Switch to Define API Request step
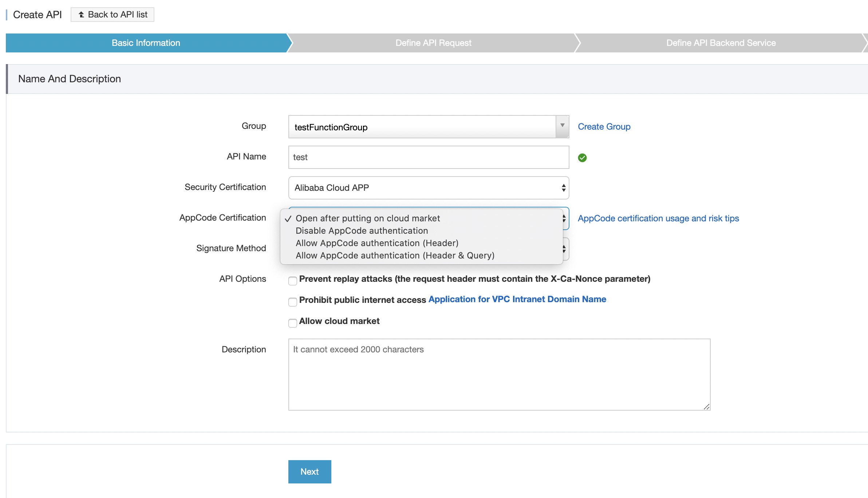 point(433,43)
